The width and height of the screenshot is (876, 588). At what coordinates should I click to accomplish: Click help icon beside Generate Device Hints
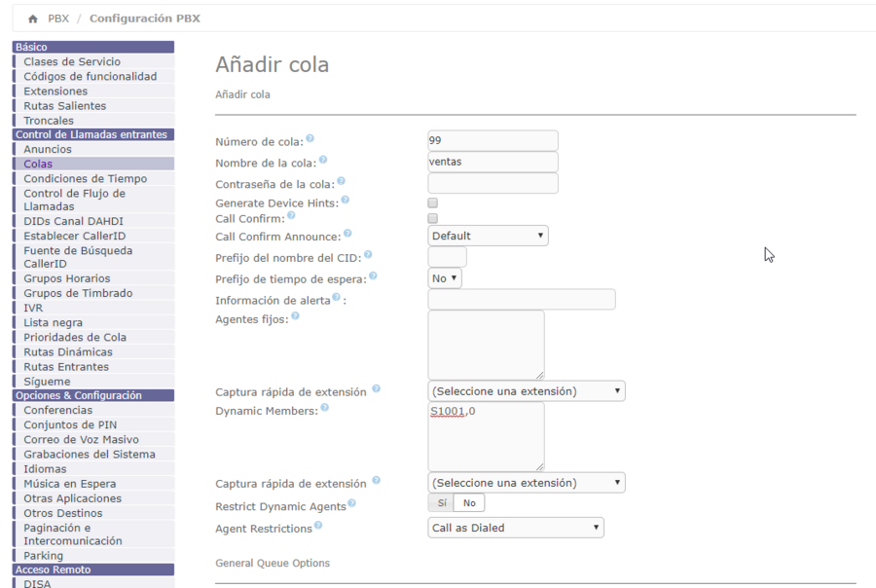[346, 201]
